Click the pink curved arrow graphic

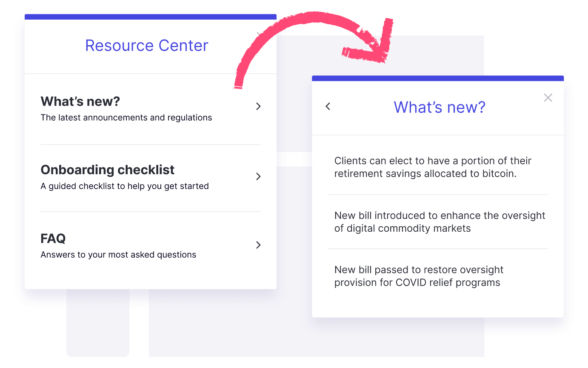tap(314, 47)
